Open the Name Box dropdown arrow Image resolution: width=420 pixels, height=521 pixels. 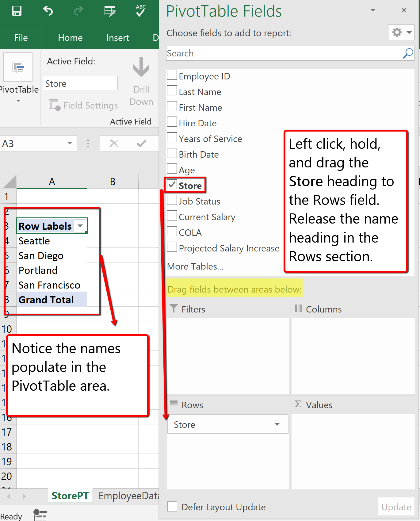[70, 143]
